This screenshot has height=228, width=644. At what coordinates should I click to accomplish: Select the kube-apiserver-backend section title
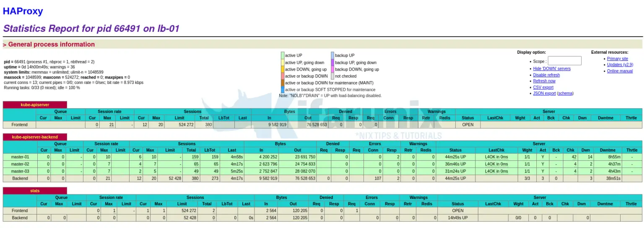coord(35,137)
